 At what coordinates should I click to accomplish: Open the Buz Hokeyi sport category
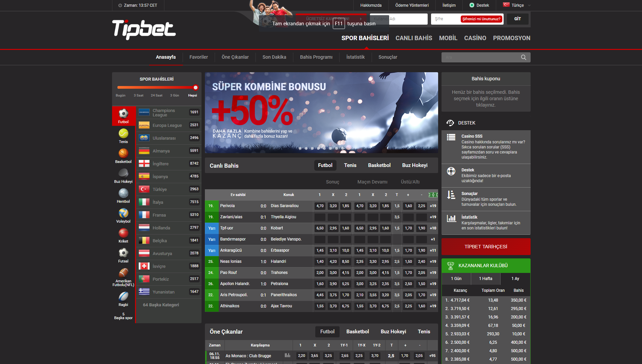pos(123,174)
